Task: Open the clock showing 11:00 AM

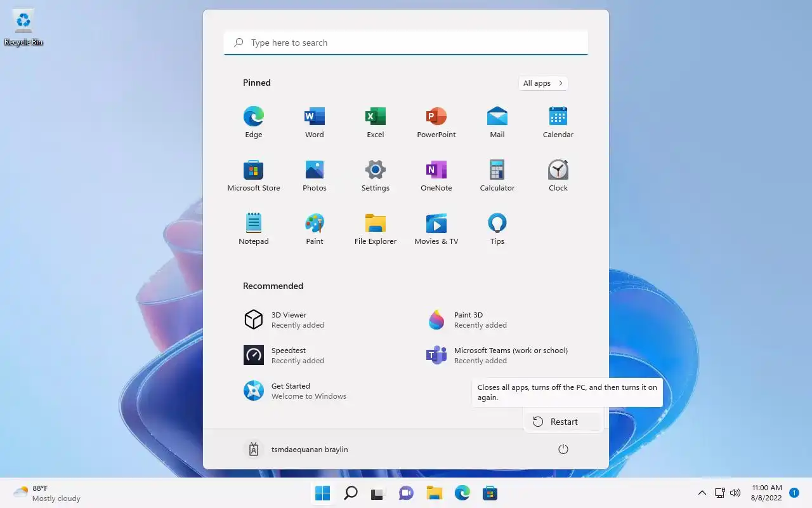Action: tap(766, 493)
